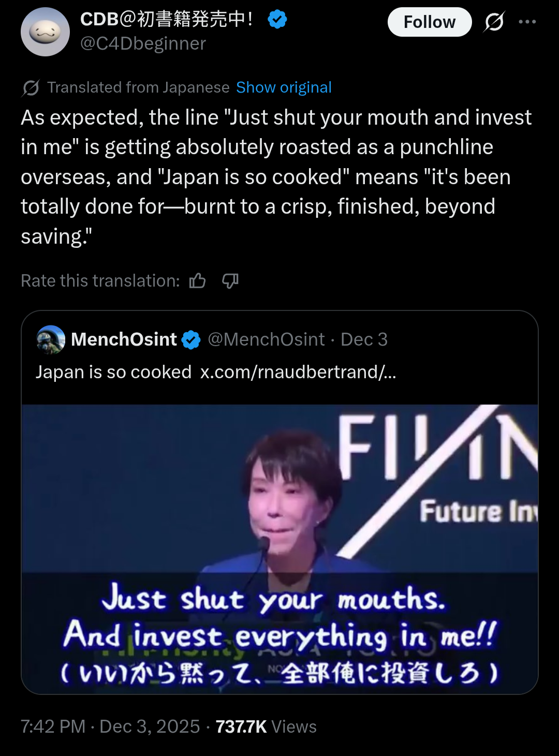Viewport: 559px width, 756px height.
Task: Play the quoted video thumbnail
Action: [x=279, y=549]
